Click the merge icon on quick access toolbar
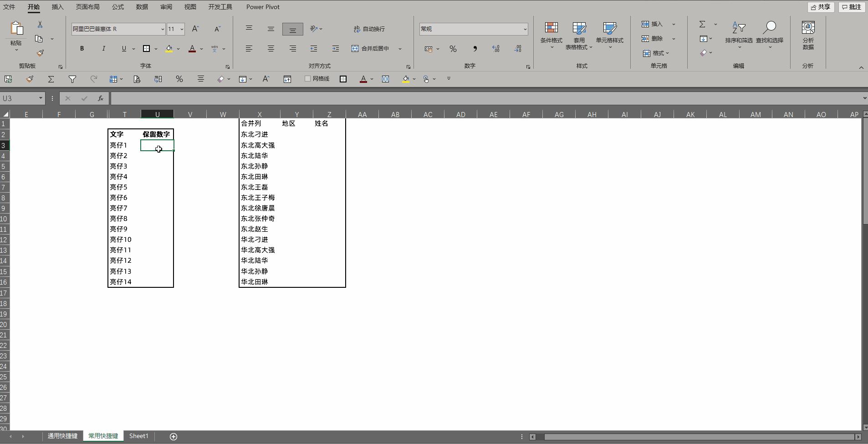The image size is (868, 444). (x=385, y=79)
